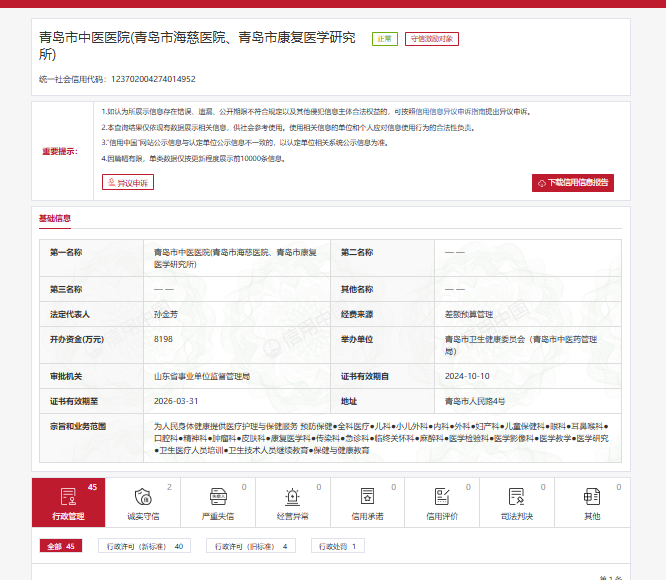Viewport: 666px width, 580px height.
Task: Open the 信用承诺 certificate icon
Action: tap(367, 496)
